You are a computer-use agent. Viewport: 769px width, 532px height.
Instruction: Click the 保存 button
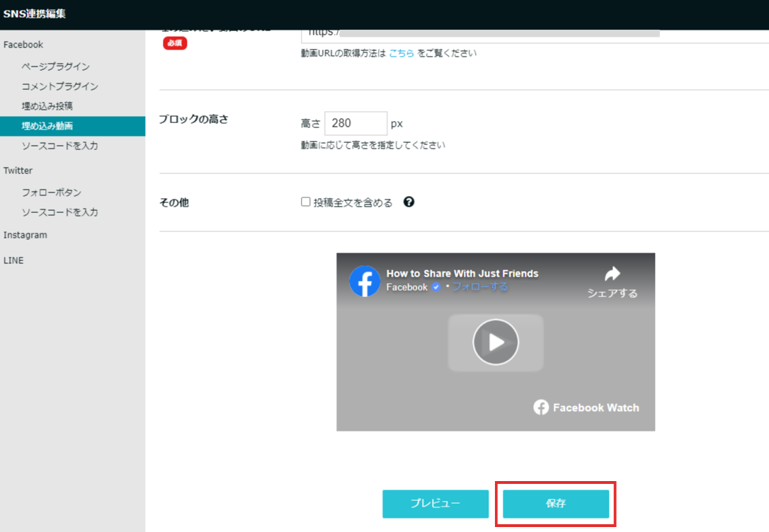tap(556, 504)
